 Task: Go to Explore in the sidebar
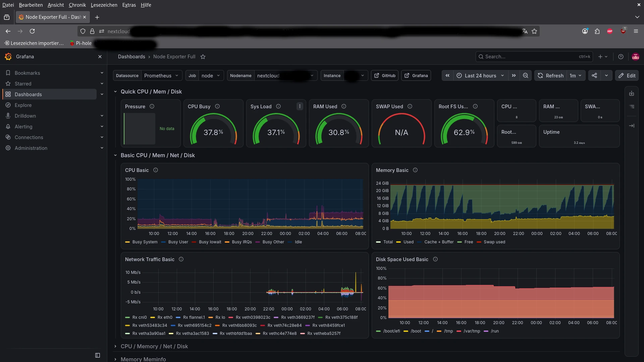(x=23, y=105)
